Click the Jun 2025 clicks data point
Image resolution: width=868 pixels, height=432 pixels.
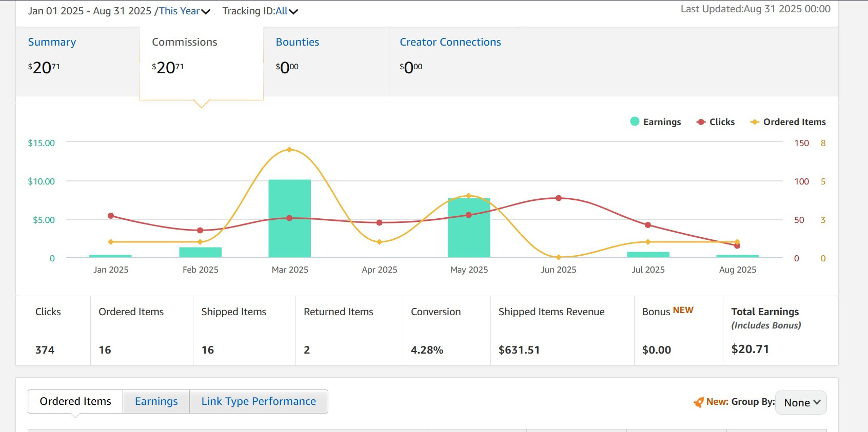(x=559, y=198)
